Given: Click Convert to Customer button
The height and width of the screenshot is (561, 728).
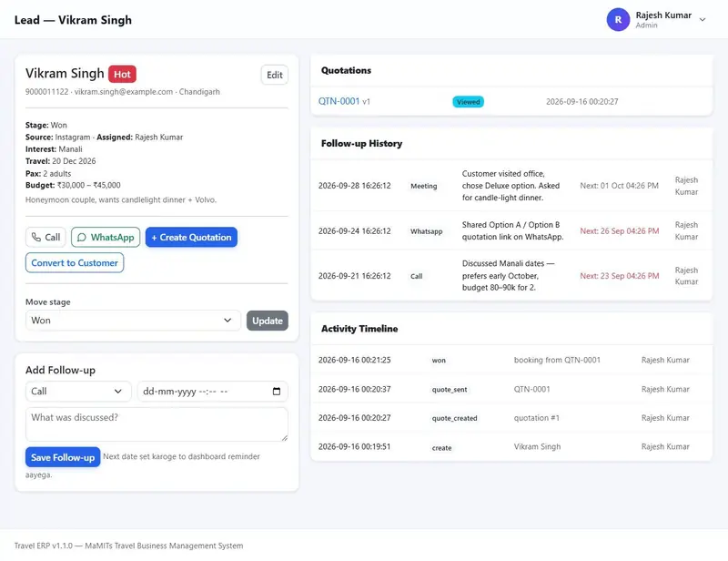Looking at the screenshot, I should 75,262.
